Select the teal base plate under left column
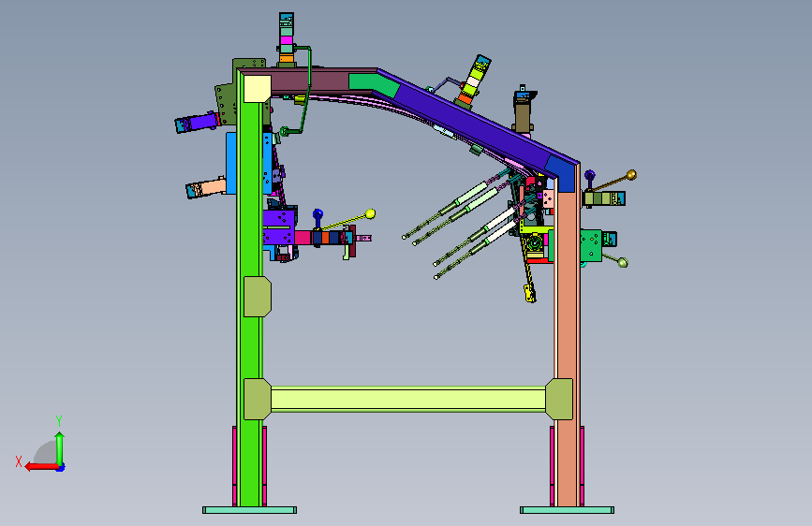812x526 pixels. tap(250, 510)
